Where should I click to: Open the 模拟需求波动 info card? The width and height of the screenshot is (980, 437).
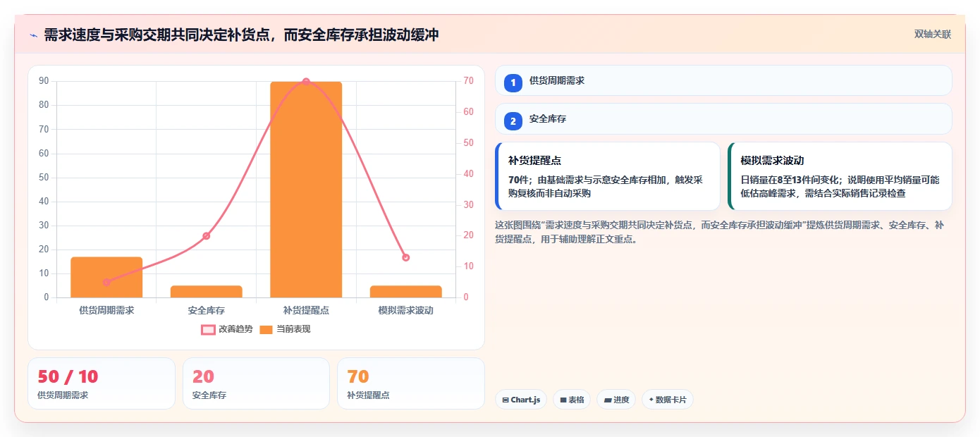[840, 176]
